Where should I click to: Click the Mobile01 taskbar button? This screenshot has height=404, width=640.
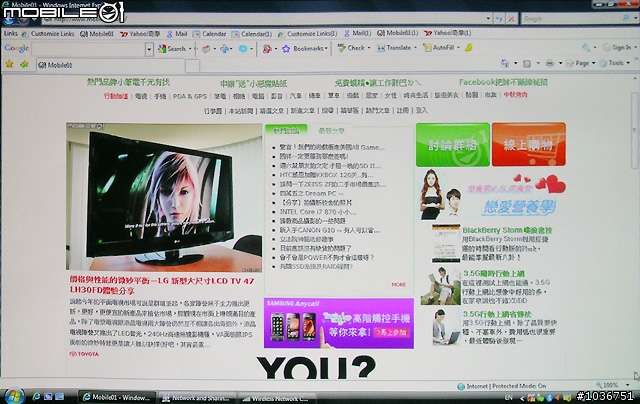[116, 397]
